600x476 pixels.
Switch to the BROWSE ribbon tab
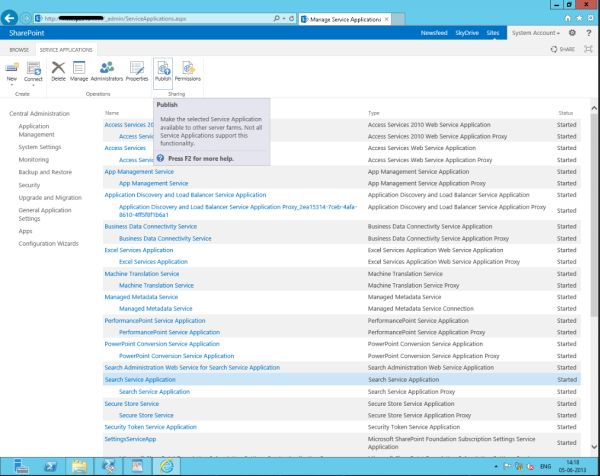tap(19, 50)
